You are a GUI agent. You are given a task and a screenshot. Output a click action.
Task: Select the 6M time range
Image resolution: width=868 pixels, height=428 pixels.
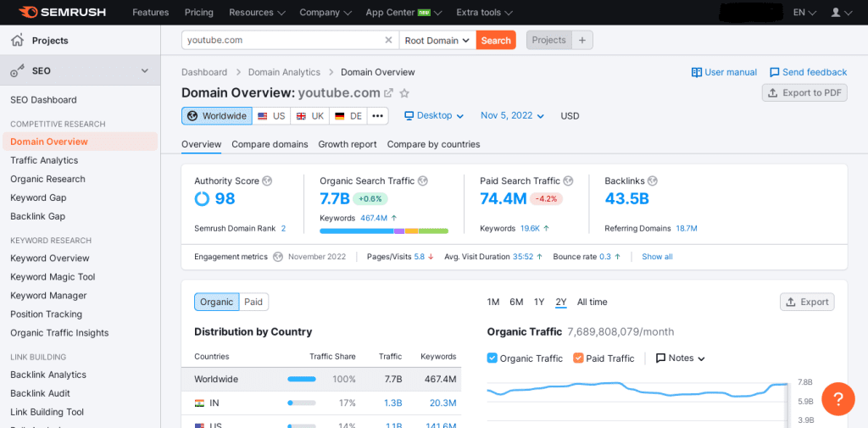(x=516, y=302)
